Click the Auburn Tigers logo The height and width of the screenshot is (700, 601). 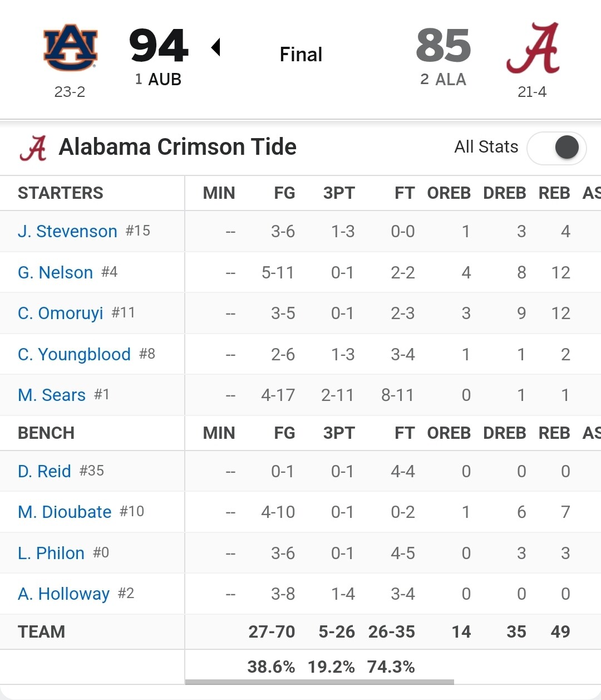point(71,47)
